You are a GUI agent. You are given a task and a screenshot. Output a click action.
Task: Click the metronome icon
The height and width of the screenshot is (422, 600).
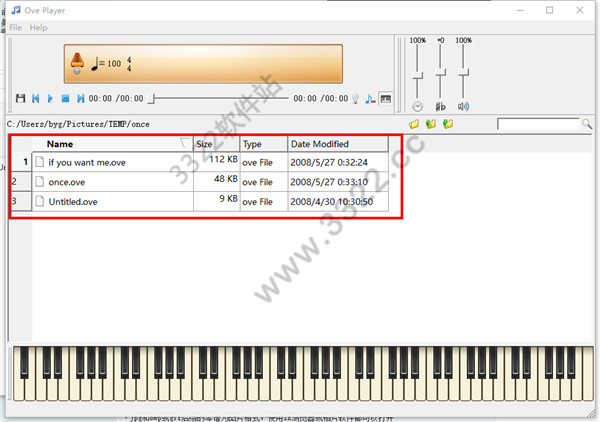[x=77, y=63]
